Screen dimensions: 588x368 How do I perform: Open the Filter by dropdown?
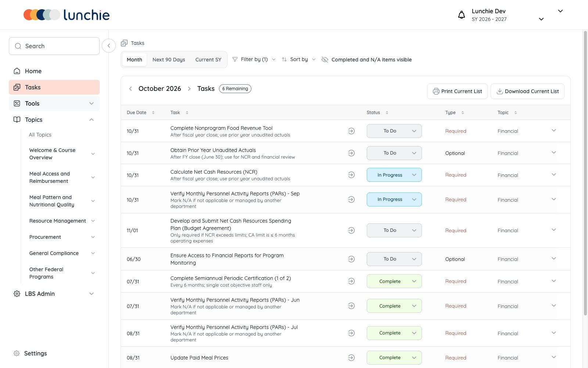click(254, 60)
